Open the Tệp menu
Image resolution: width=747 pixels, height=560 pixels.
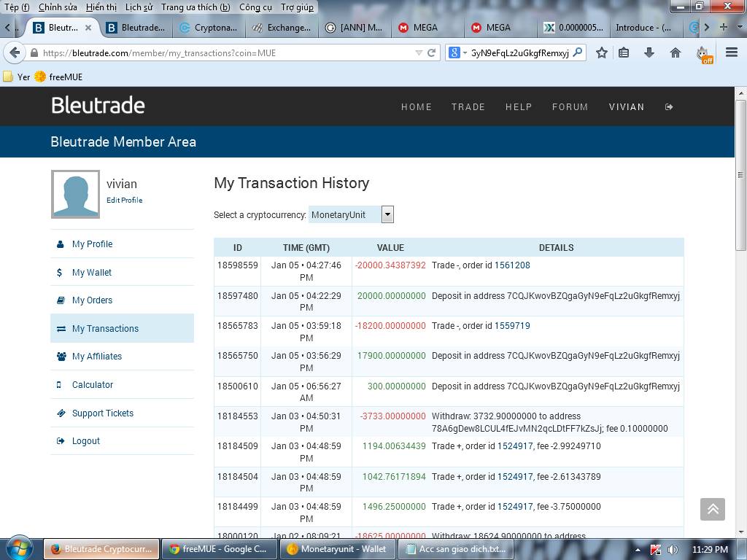[x=17, y=7]
